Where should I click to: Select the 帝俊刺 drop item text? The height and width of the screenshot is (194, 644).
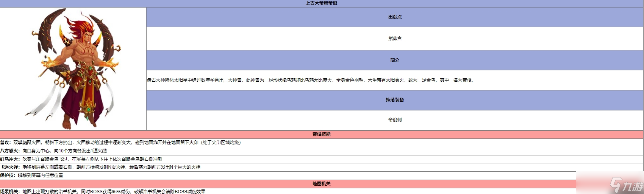(395, 120)
